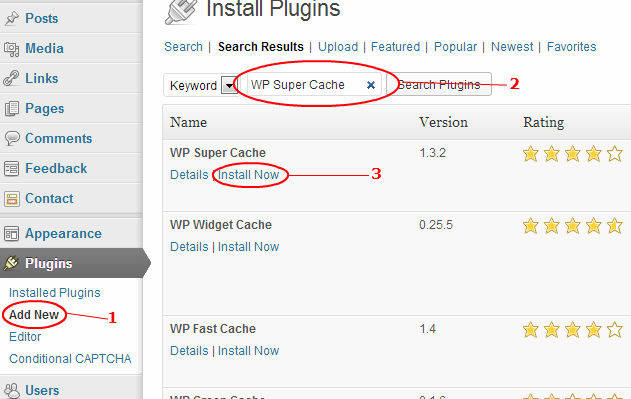
Task: Open the Keyword dropdown arrow
Action: pyautogui.click(x=229, y=85)
